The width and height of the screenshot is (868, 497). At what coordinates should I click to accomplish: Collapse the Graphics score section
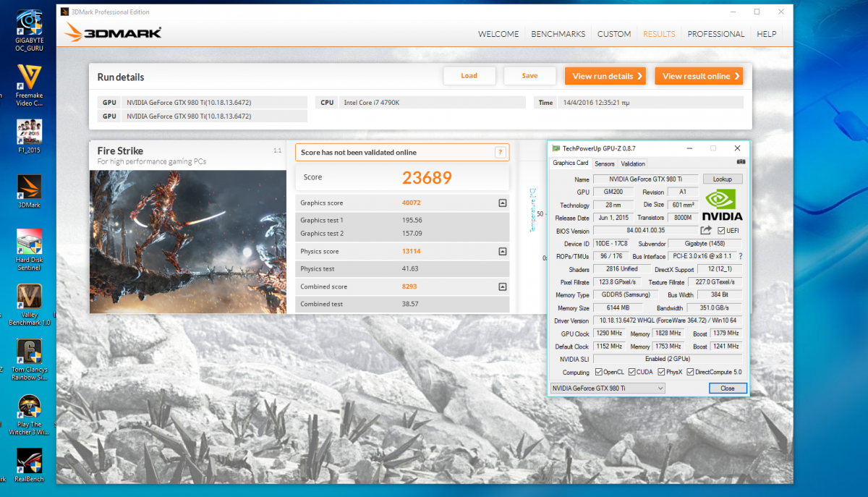coord(503,203)
